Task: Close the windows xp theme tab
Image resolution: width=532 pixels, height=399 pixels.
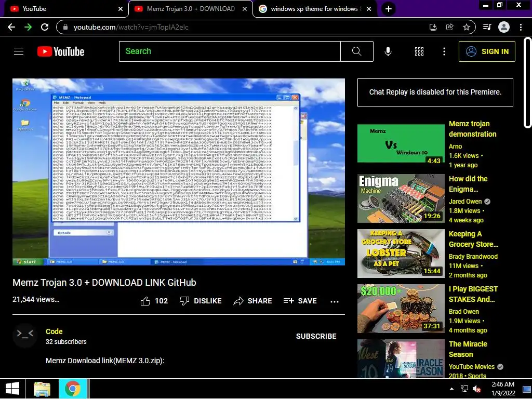Action: pyautogui.click(x=369, y=9)
